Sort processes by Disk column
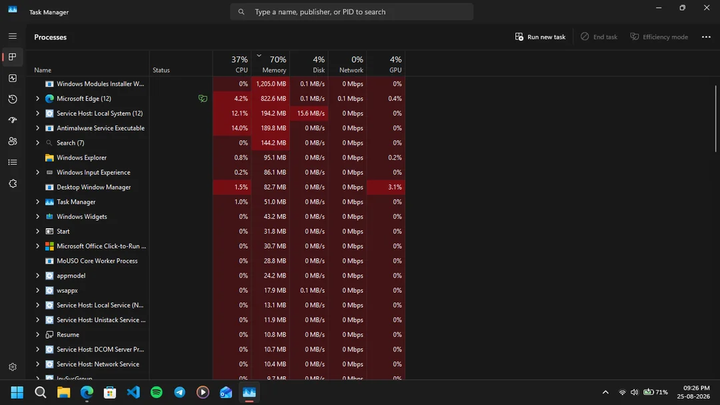 (309, 64)
